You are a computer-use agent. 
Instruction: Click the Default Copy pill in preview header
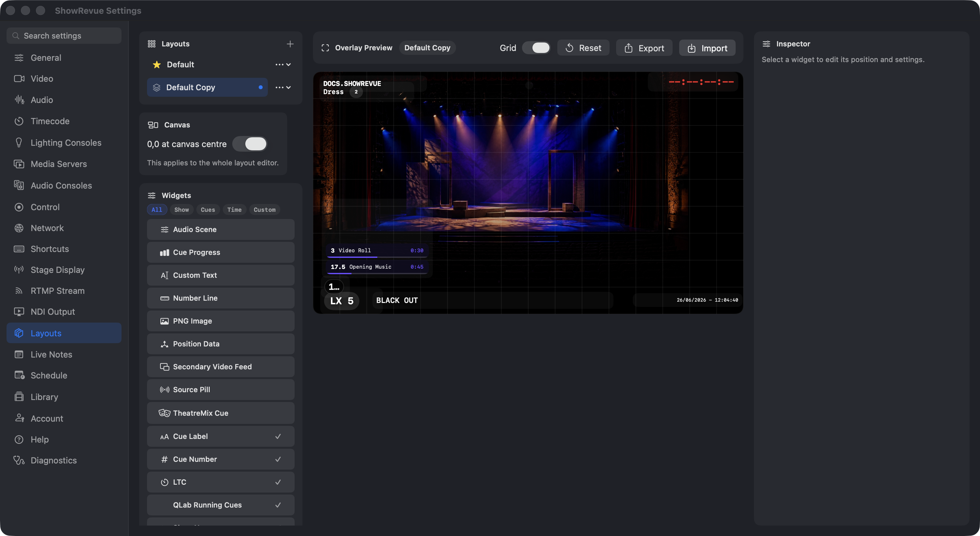pos(427,48)
